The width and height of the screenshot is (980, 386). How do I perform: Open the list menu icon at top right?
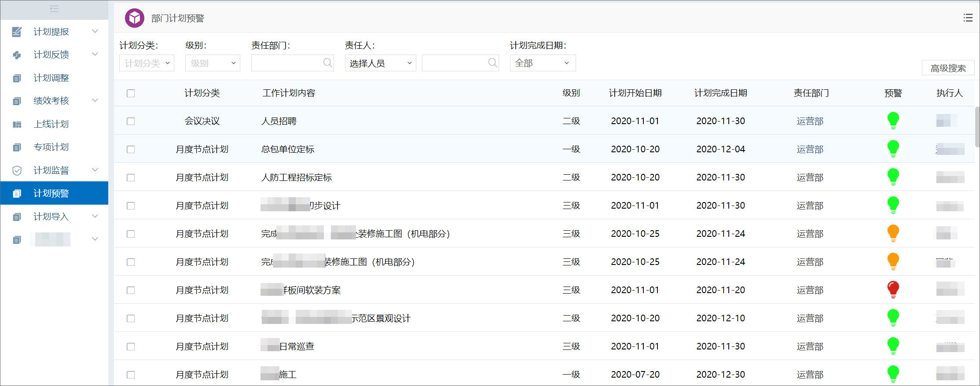[x=968, y=18]
